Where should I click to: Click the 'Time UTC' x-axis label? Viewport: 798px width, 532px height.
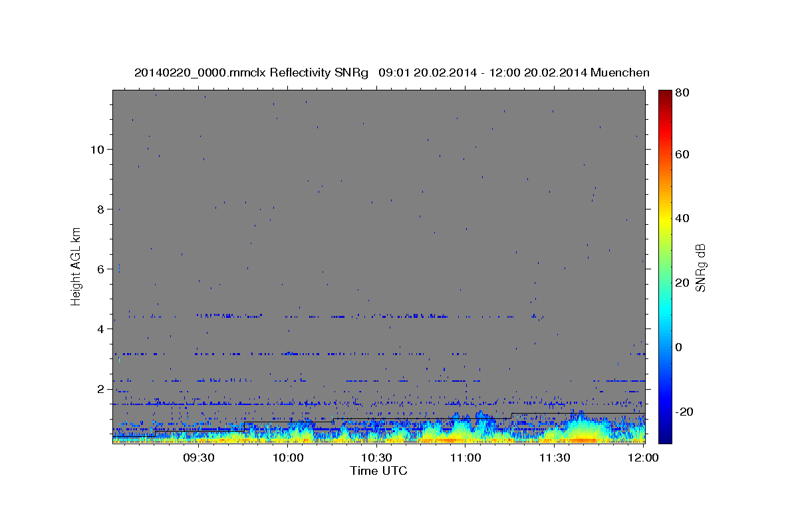[378, 471]
